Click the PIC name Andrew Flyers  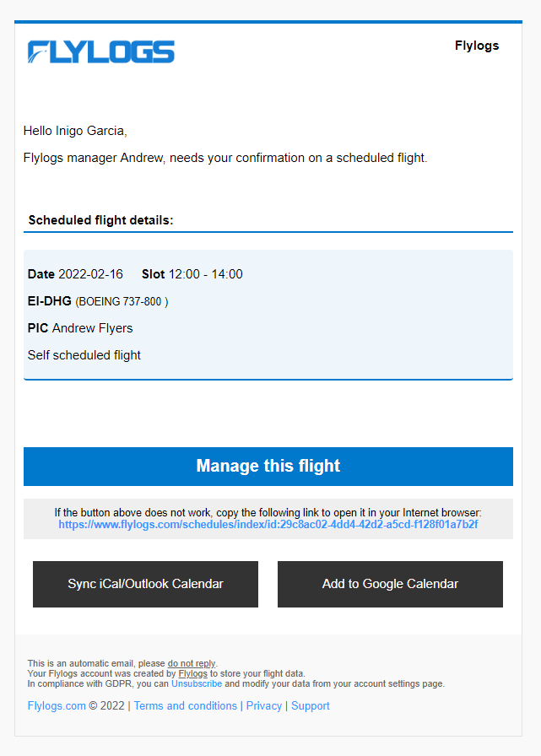pos(92,328)
